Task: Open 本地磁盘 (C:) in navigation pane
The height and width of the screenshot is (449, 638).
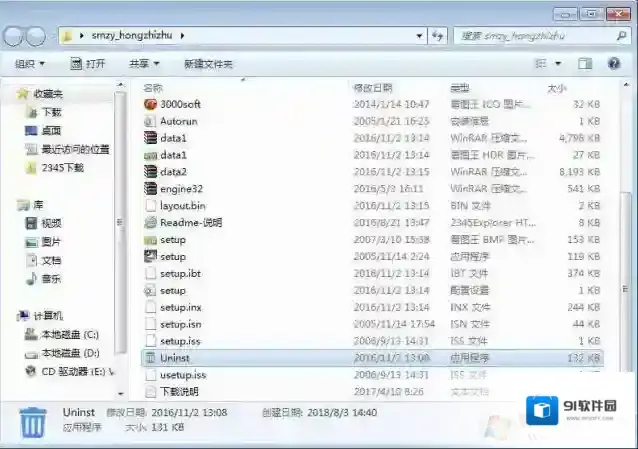Action: (69, 334)
